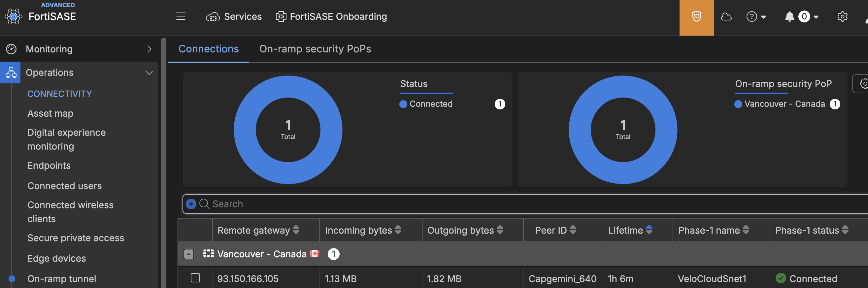The width and height of the screenshot is (868, 288).
Task: Tick the checkbox for row 93.150.166.105
Action: [x=195, y=278]
